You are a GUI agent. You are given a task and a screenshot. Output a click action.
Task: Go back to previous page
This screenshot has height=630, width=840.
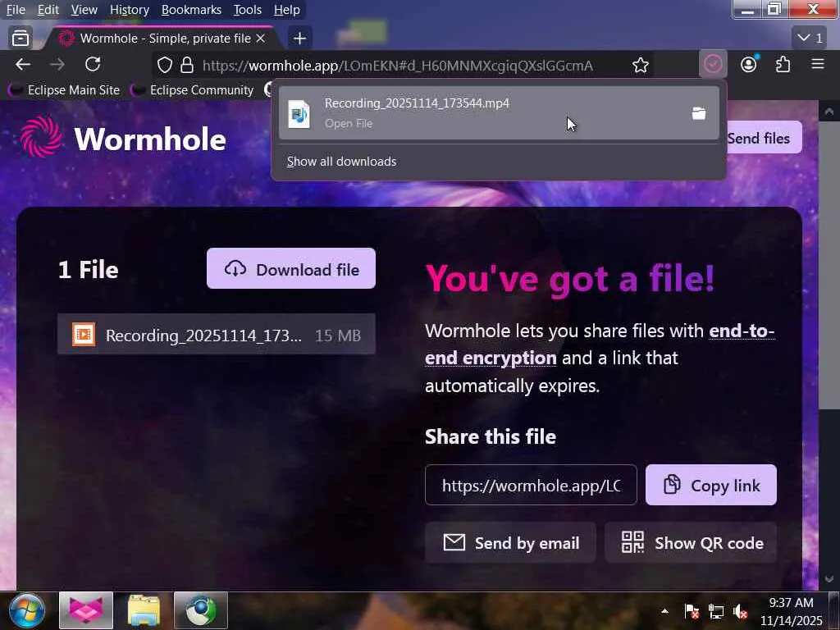tap(22, 65)
